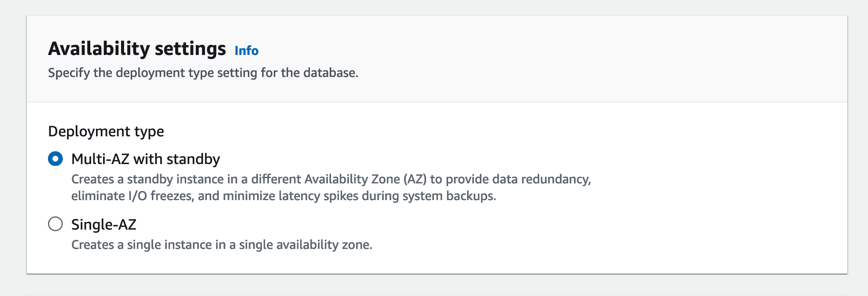Click the empty circle next to Single-AZ

click(55, 224)
